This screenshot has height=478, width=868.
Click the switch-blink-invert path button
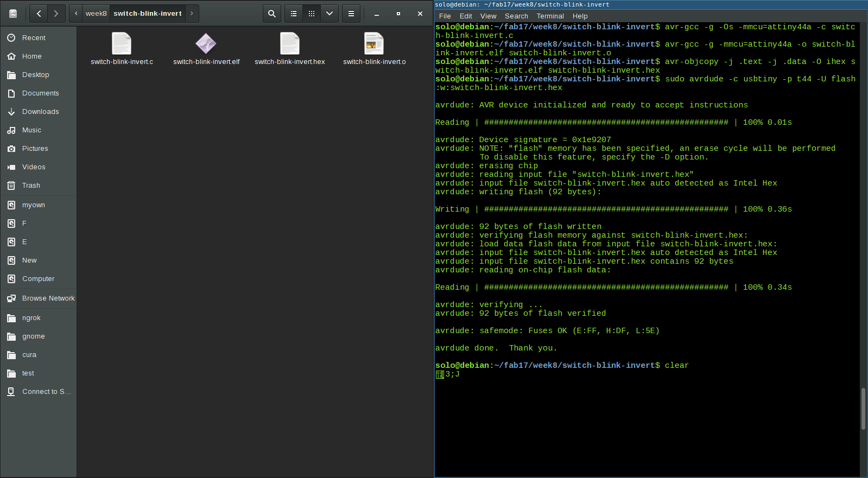click(x=148, y=14)
